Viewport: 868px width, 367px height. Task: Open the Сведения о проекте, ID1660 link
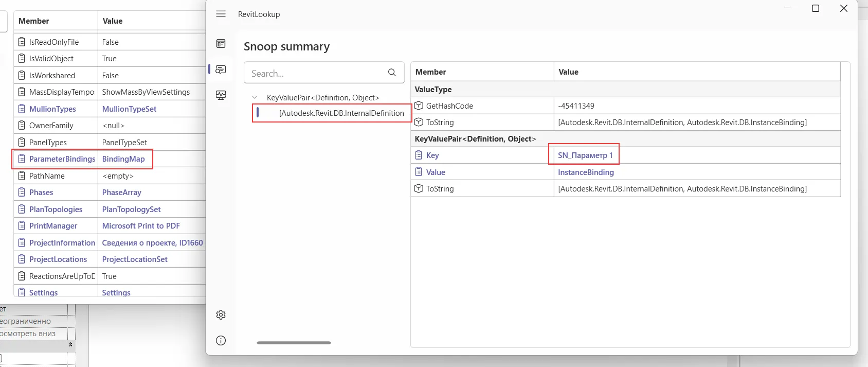(x=152, y=242)
